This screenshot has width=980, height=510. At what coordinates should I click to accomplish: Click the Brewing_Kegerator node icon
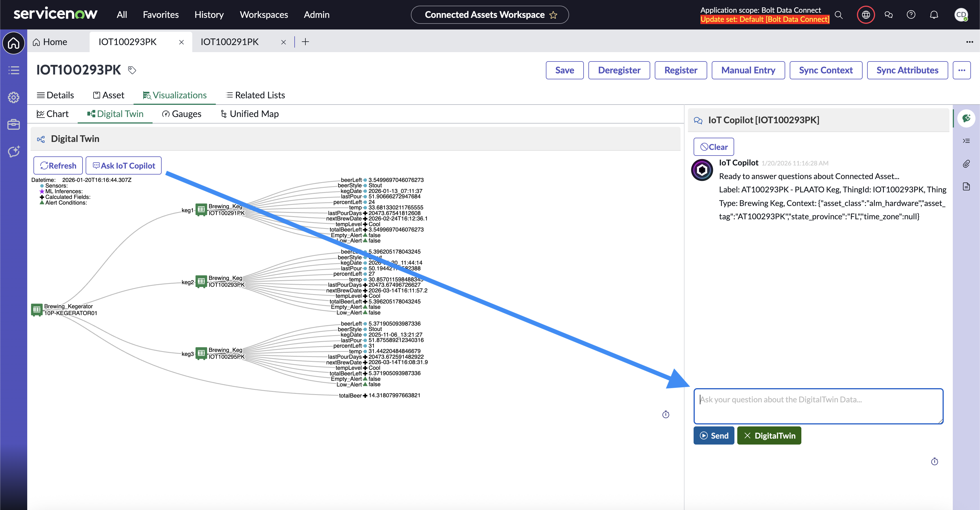point(37,310)
